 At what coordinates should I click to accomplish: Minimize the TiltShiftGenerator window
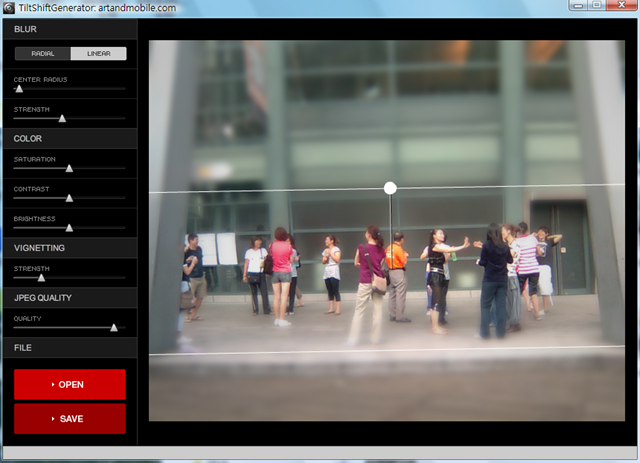[x=578, y=5]
